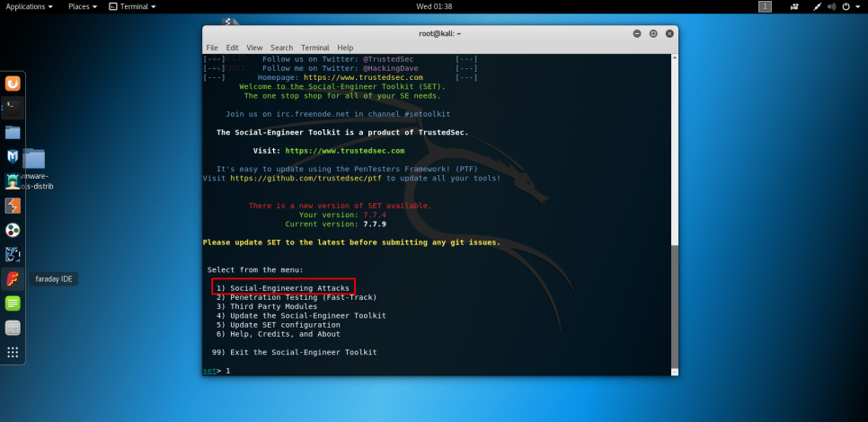This screenshot has width=868, height=422.
Task: Open the Applications menu
Action: tap(30, 6)
